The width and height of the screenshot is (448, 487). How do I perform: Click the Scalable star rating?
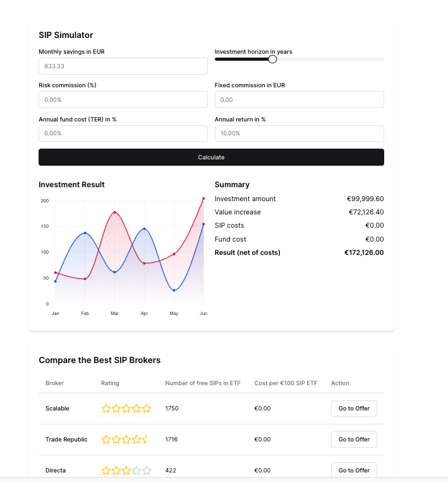click(x=126, y=409)
